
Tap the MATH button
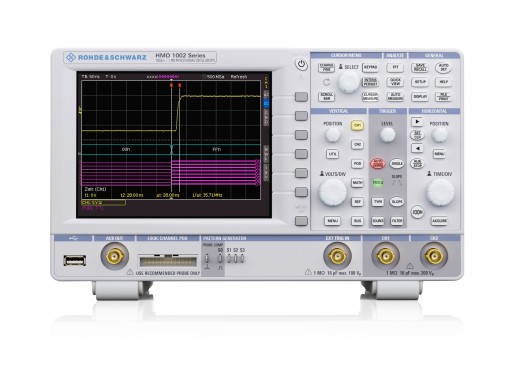point(357,183)
